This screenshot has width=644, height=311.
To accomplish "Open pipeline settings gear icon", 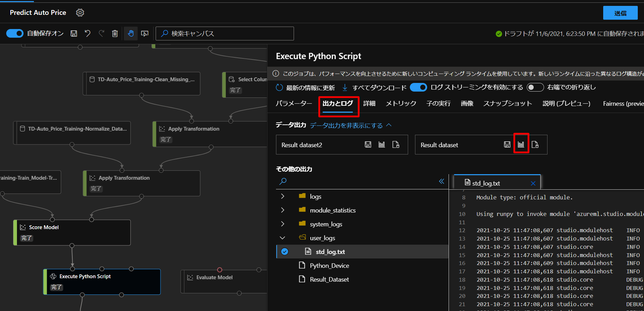I will click(80, 13).
